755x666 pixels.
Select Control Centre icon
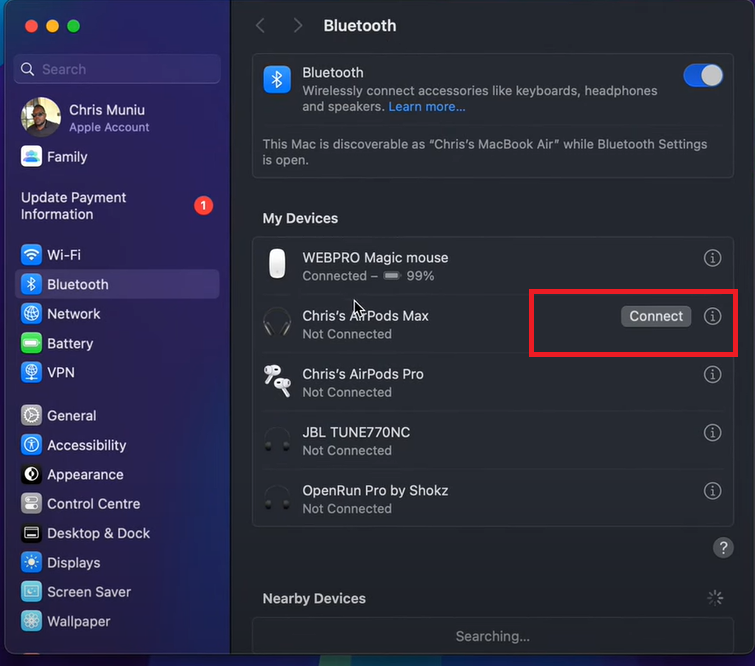click(31, 504)
